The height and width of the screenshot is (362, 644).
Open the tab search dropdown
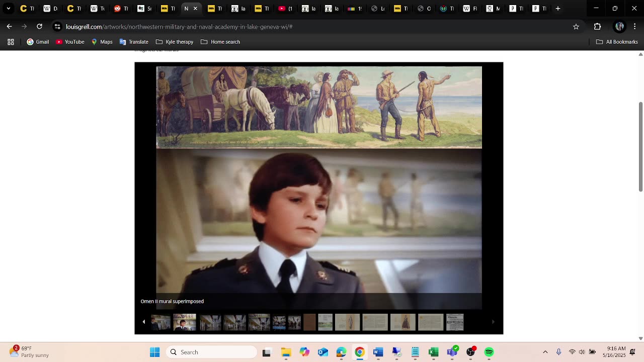(9, 8)
